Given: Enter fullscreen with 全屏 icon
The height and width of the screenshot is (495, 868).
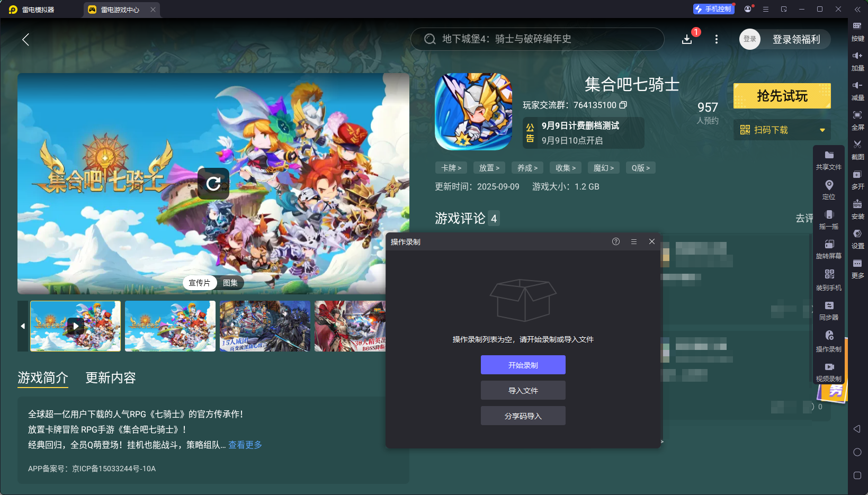Looking at the screenshot, I should [857, 121].
